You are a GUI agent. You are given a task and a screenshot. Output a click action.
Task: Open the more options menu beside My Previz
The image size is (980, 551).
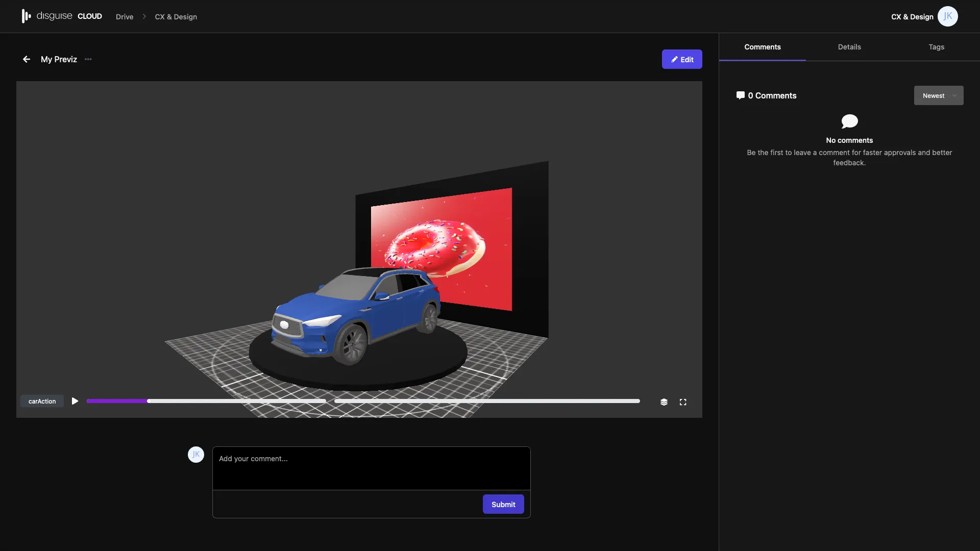click(87, 59)
